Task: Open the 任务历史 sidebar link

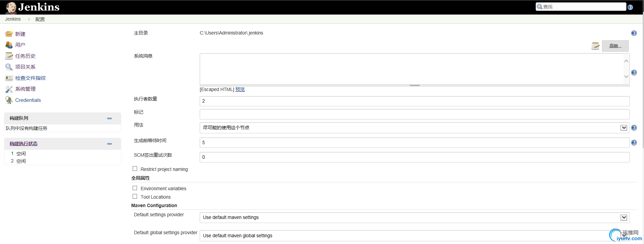Action: (25, 56)
